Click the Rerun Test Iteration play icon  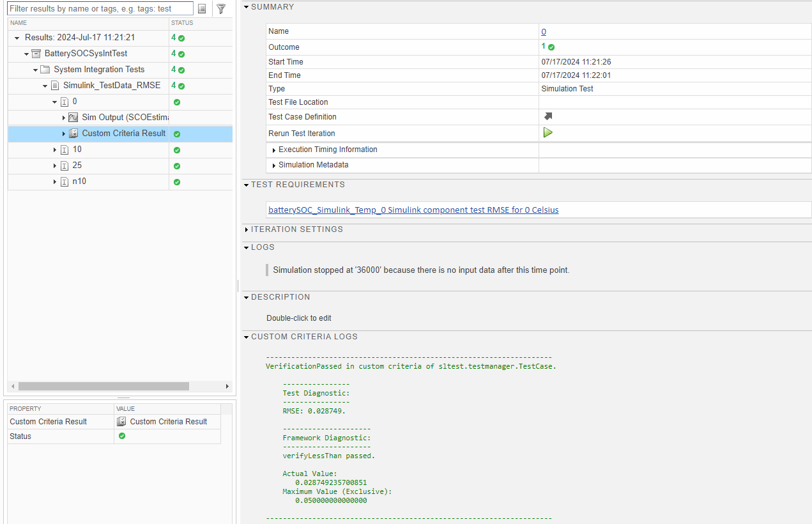pos(548,133)
